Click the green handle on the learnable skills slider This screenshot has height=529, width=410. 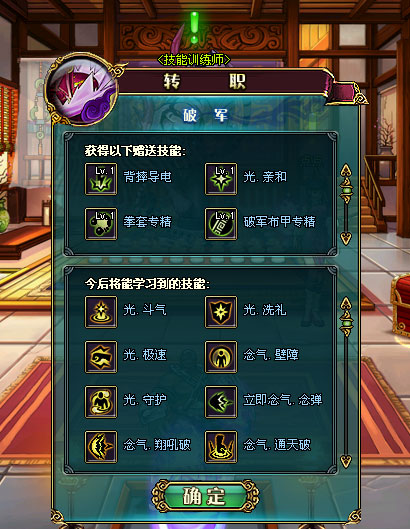coord(346,324)
